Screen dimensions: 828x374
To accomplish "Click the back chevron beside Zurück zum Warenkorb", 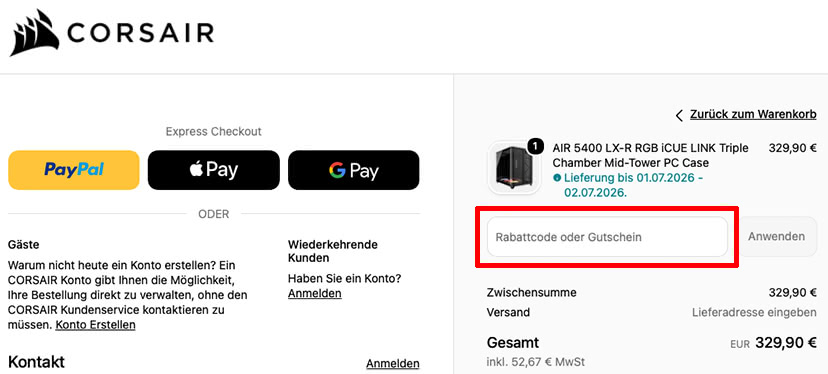I will tap(679, 115).
